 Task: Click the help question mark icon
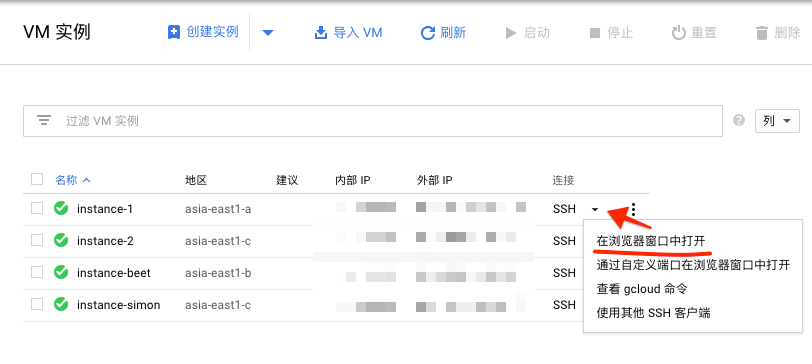(x=739, y=121)
